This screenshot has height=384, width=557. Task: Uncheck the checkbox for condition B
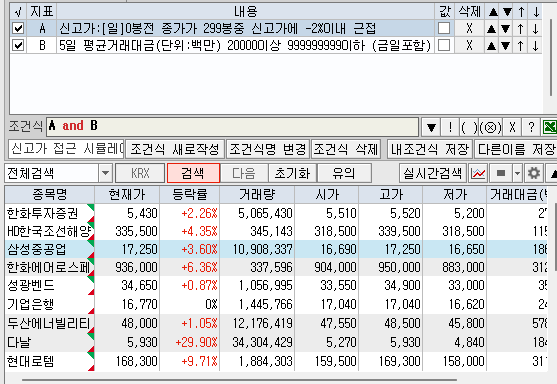coord(18,45)
